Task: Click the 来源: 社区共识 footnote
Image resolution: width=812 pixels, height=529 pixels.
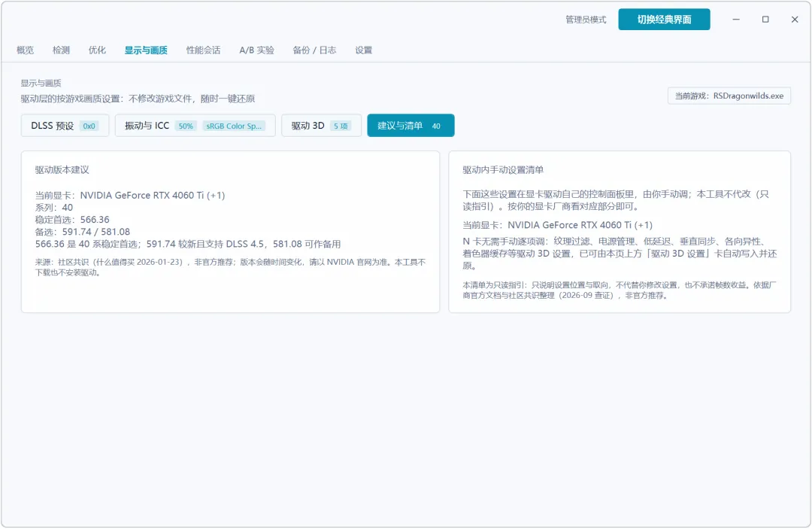Action: 231,267
